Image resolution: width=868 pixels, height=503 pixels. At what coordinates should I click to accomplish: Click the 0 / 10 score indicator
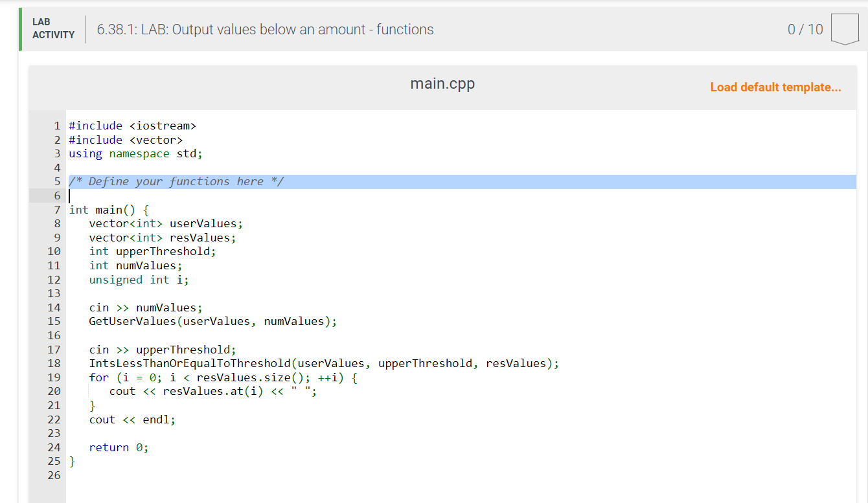tap(805, 28)
